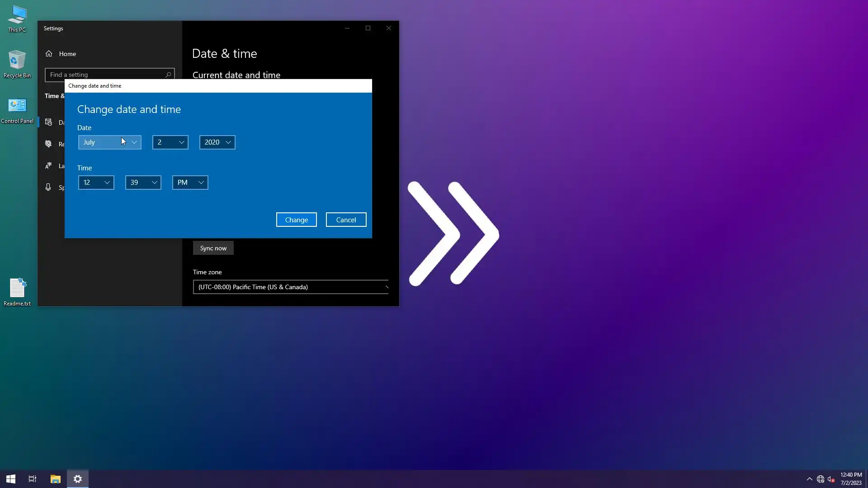Open the year dropdown showing 2020
The width and height of the screenshot is (868, 488).
pyautogui.click(x=217, y=142)
